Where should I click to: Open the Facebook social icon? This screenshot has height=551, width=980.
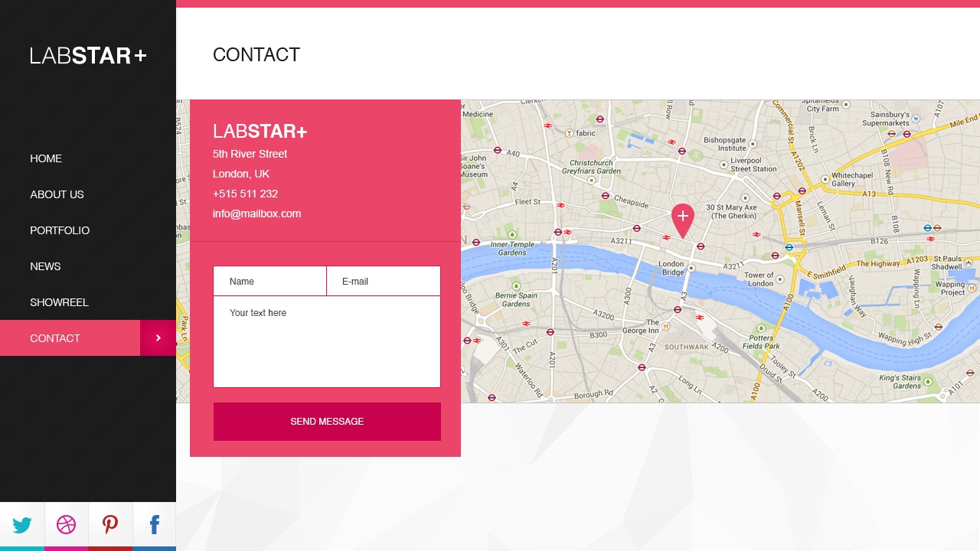[x=154, y=525]
